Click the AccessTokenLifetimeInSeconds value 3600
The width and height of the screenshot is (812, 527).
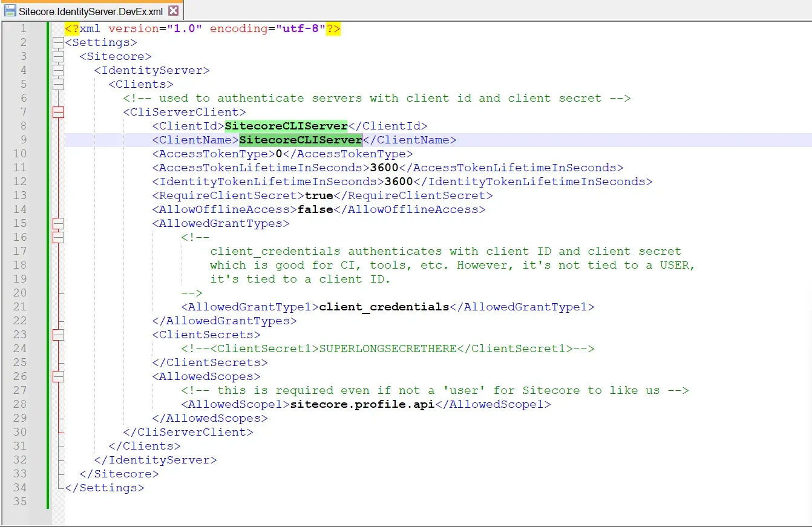click(x=384, y=168)
